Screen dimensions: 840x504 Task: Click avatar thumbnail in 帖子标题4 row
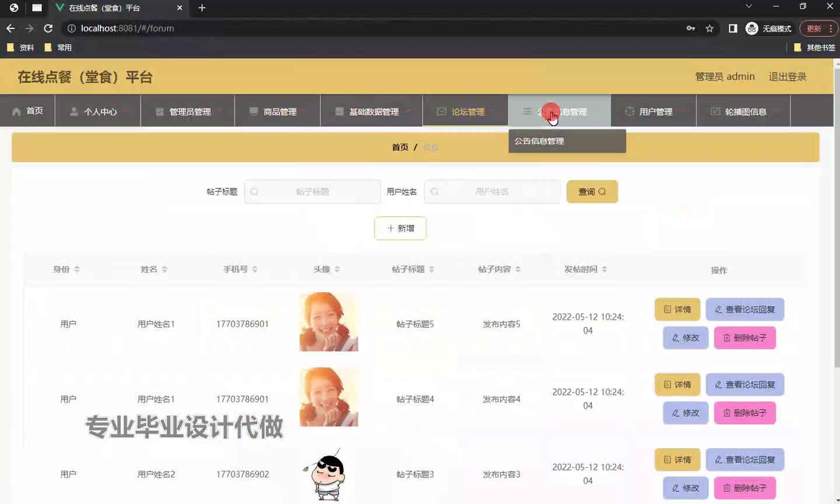point(329,397)
